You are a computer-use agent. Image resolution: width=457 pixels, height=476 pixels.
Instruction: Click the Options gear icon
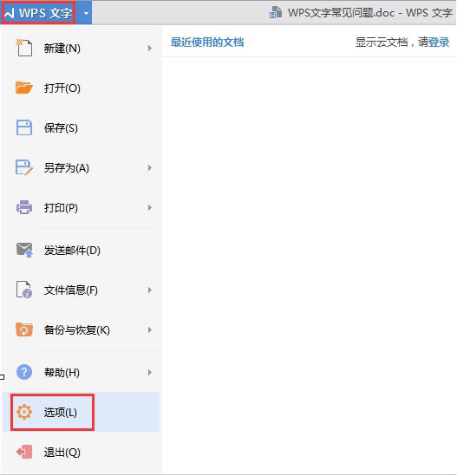(x=24, y=412)
